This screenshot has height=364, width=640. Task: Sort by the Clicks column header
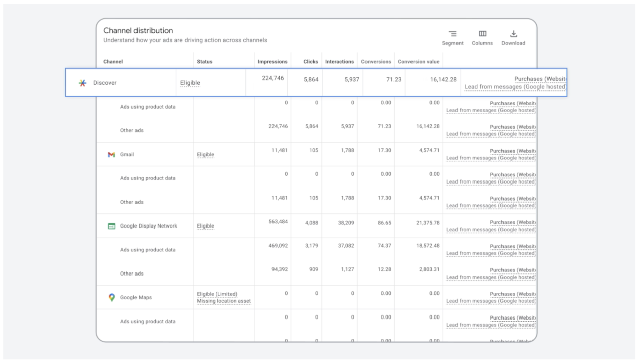pyautogui.click(x=309, y=61)
